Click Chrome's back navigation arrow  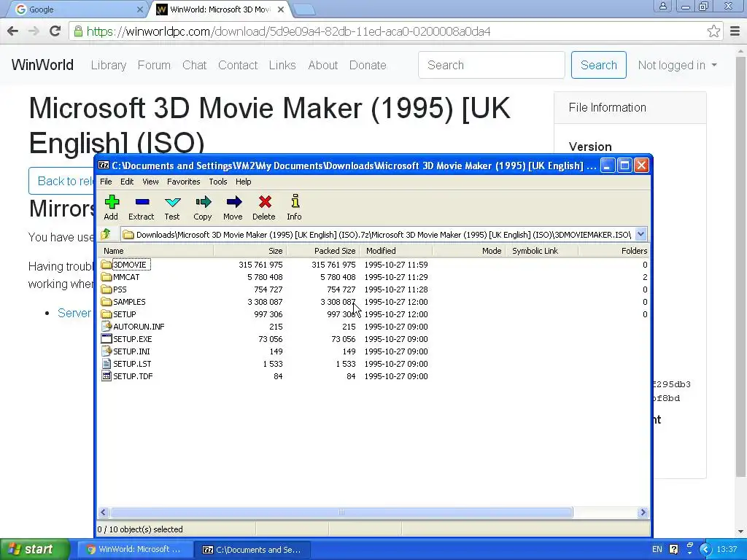[13, 31]
